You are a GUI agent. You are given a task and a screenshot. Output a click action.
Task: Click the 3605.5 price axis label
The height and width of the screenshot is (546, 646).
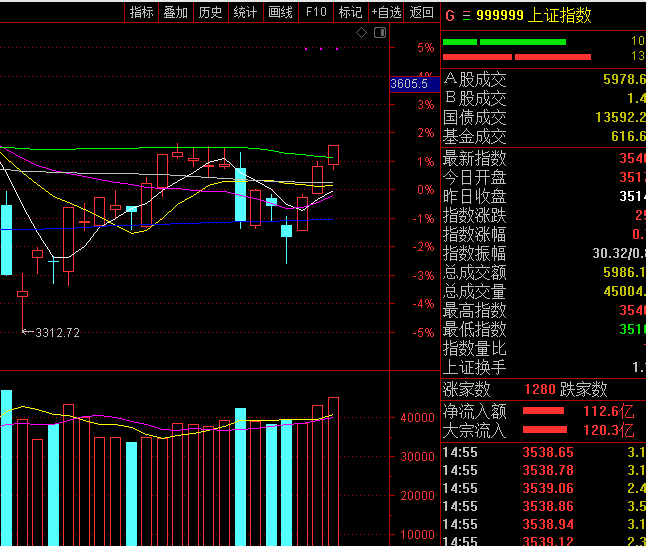pyautogui.click(x=409, y=84)
